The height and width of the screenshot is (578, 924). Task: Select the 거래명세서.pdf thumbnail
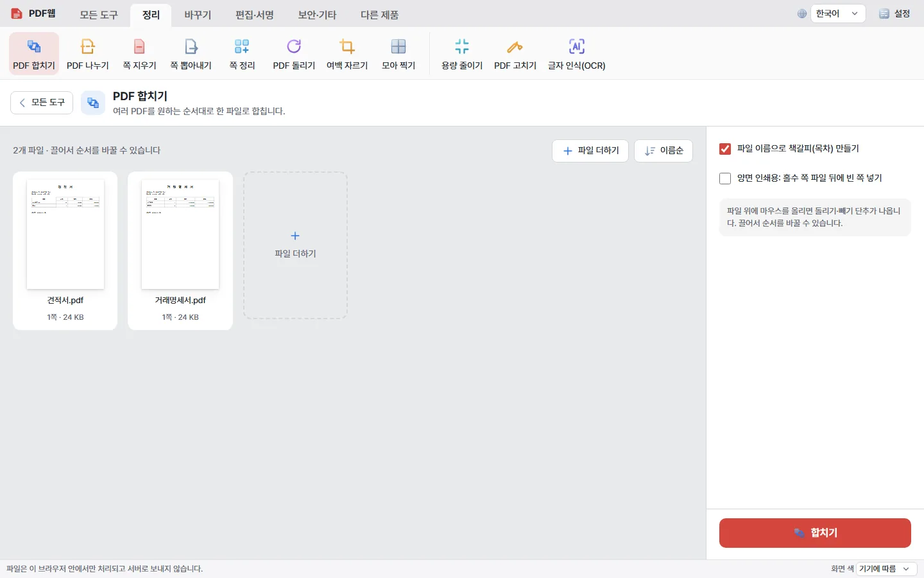click(x=180, y=234)
